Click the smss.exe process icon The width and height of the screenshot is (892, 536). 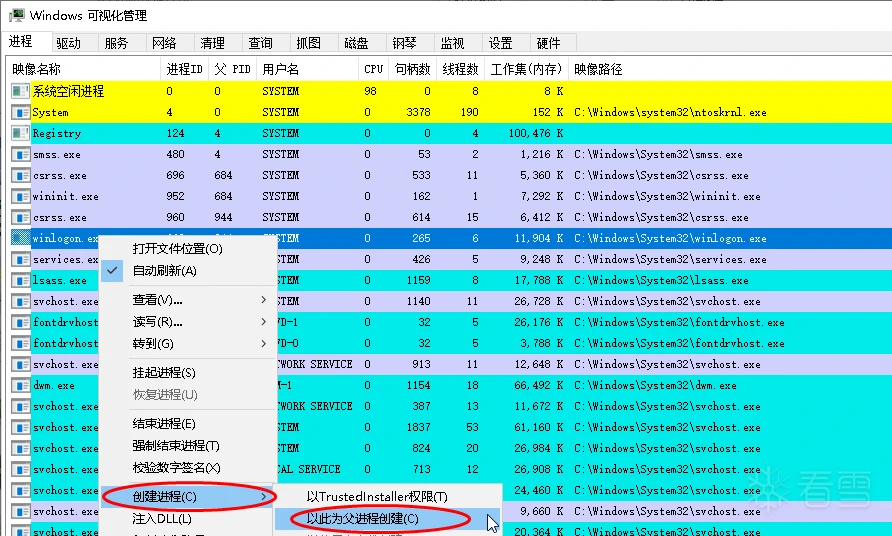(x=20, y=154)
